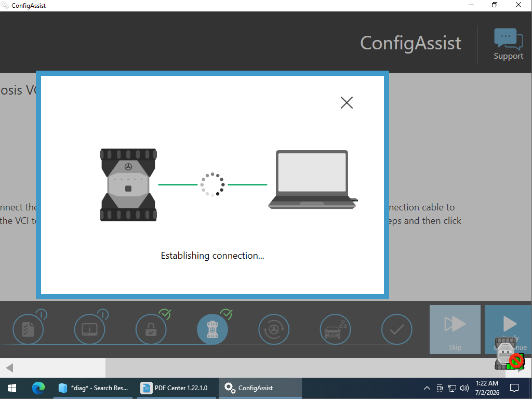Select the padlock license step icon
Image resolution: width=532 pixels, height=399 pixels.
click(x=151, y=329)
